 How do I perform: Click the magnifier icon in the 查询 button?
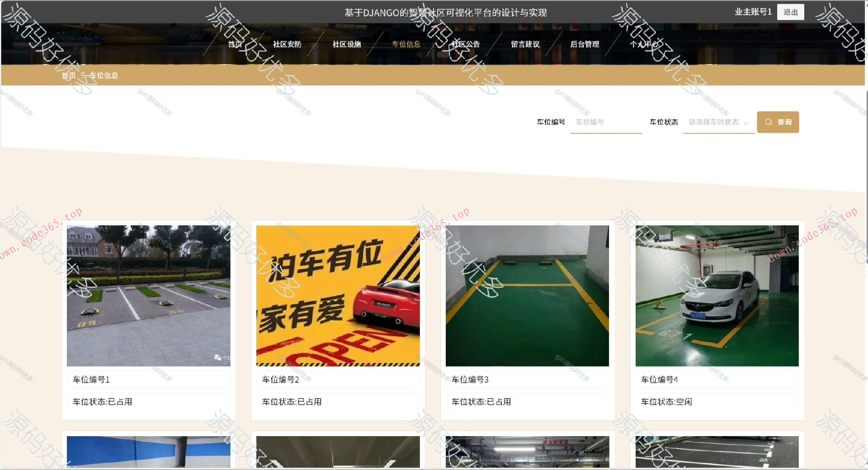click(769, 122)
